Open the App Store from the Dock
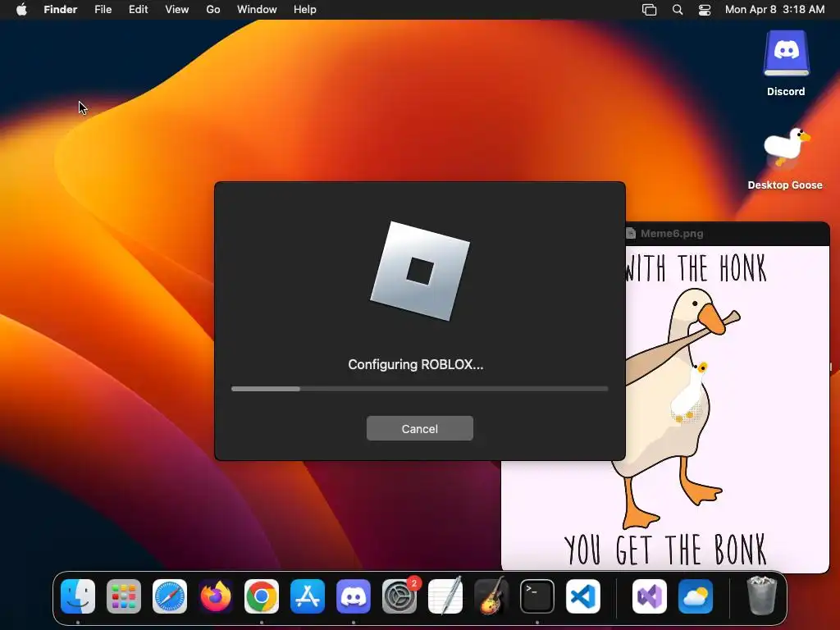Image resolution: width=840 pixels, height=630 pixels. [x=308, y=596]
